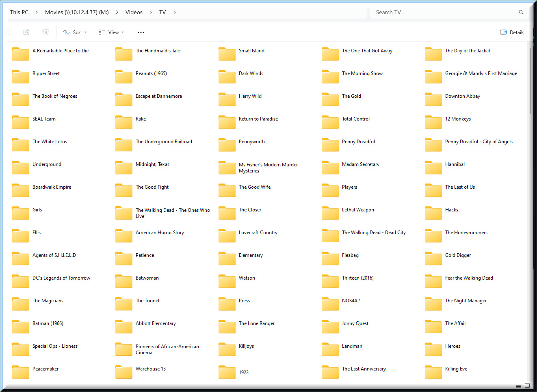This screenshot has height=392, width=537.
Task: Click the vertical scrollbar thumb
Action: pyautogui.click(x=530, y=80)
